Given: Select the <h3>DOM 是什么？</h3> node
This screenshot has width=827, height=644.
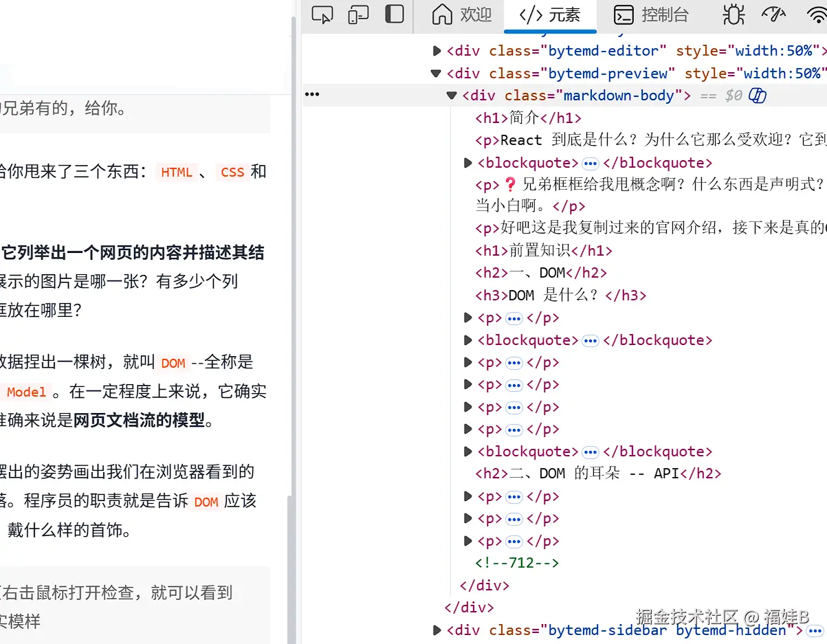Looking at the screenshot, I should click(x=561, y=296).
